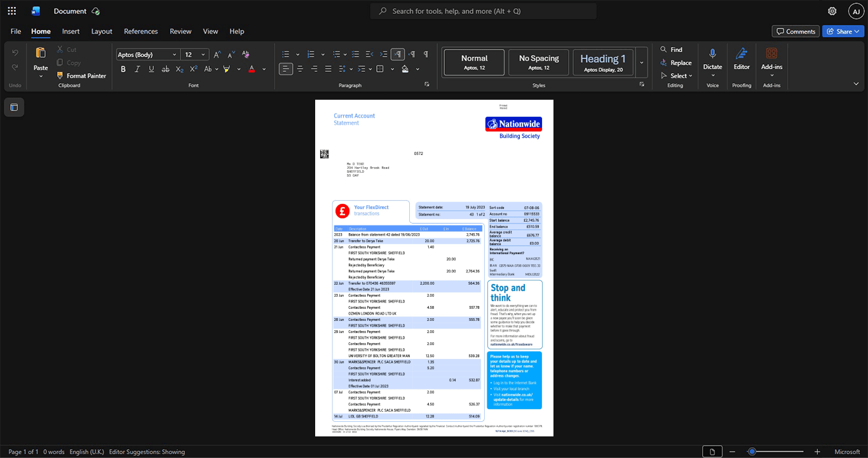Apply superscript formatting
The width and height of the screenshot is (868, 458).
(x=193, y=69)
